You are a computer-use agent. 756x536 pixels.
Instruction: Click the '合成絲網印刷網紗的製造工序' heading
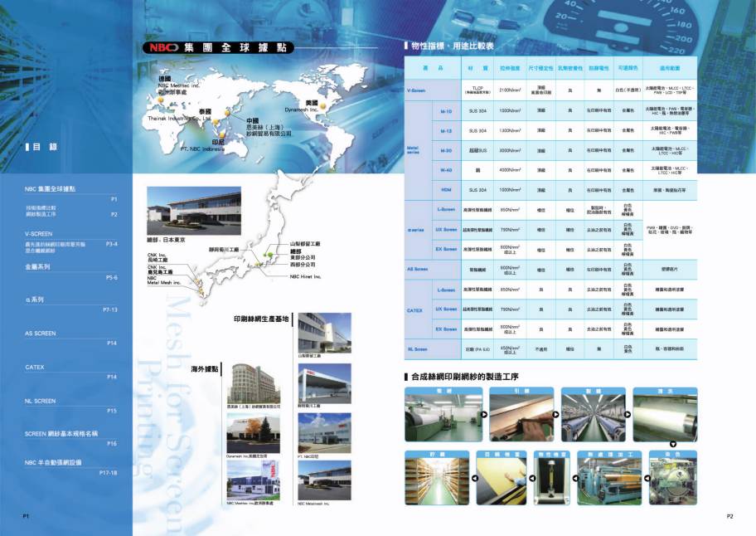coord(465,377)
